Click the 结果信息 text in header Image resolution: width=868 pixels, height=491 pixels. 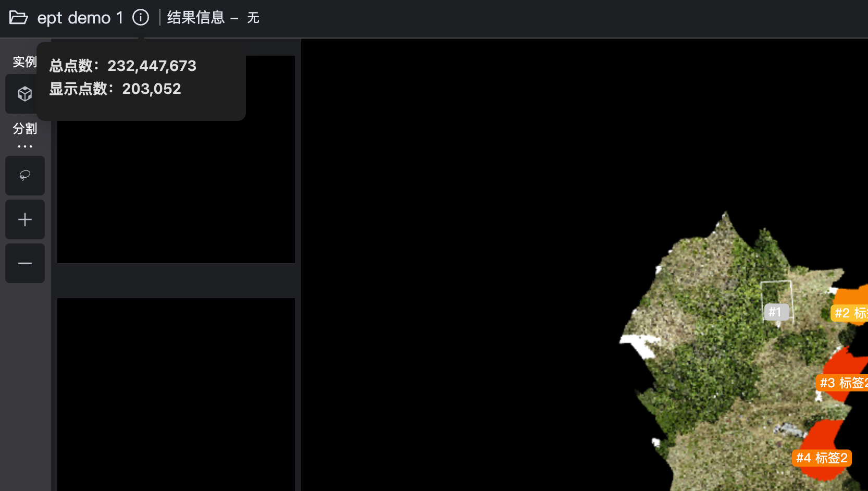pyautogui.click(x=195, y=18)
